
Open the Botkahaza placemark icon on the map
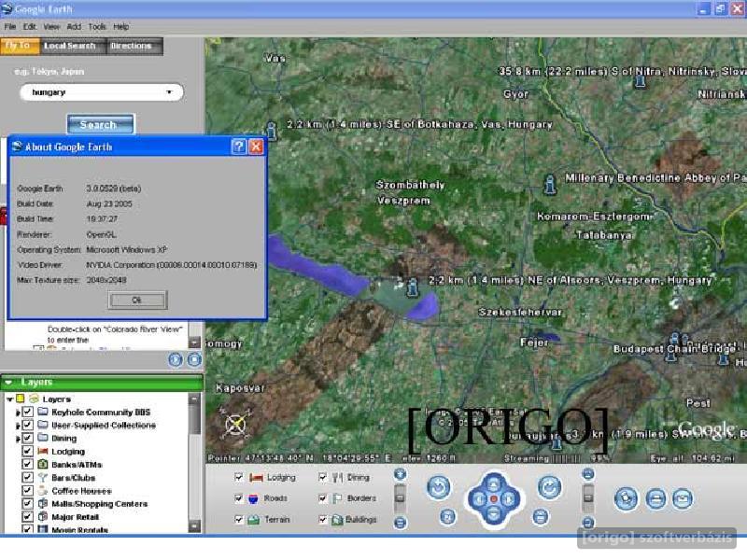point(272,131)
